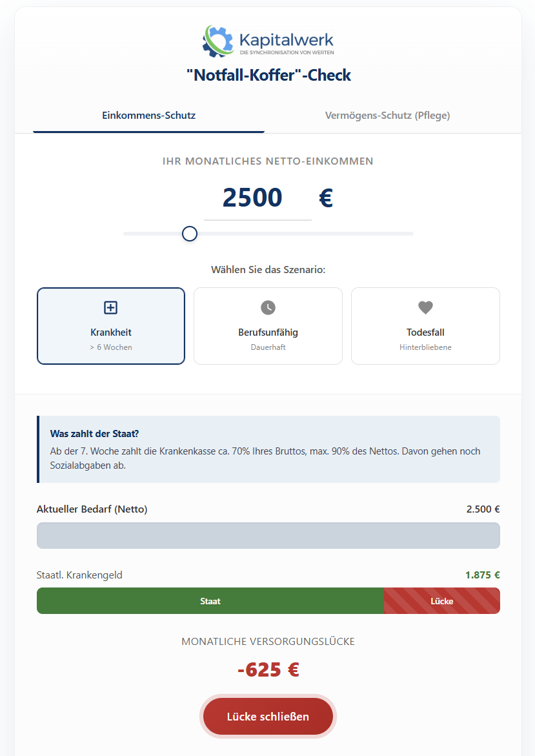
Task: Select the heart icon for Todesfall
Action: [x=425, y=307]
